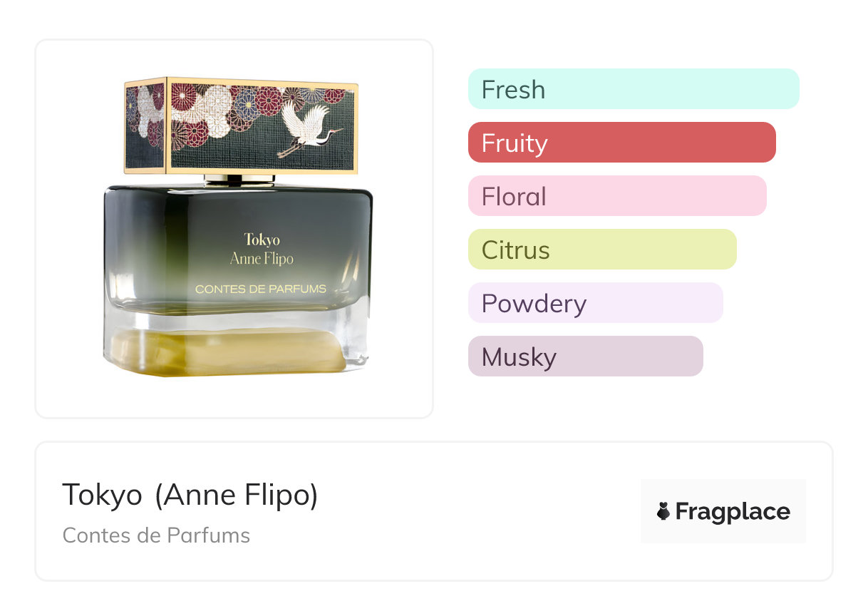Choose the yellow-green Citrus accord bar
Viewport: 868px width, 616px height.
(x=601, y=250)
